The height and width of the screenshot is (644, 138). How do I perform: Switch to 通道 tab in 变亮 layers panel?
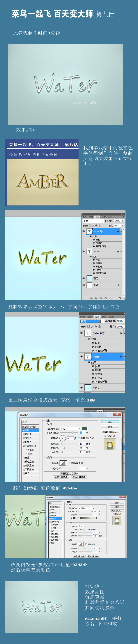coord(104,317)
